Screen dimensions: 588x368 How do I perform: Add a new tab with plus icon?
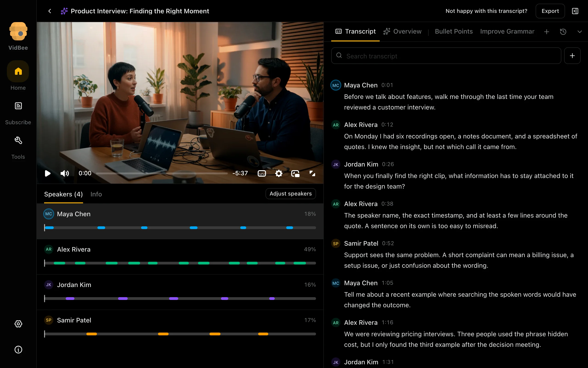point(546,32)
